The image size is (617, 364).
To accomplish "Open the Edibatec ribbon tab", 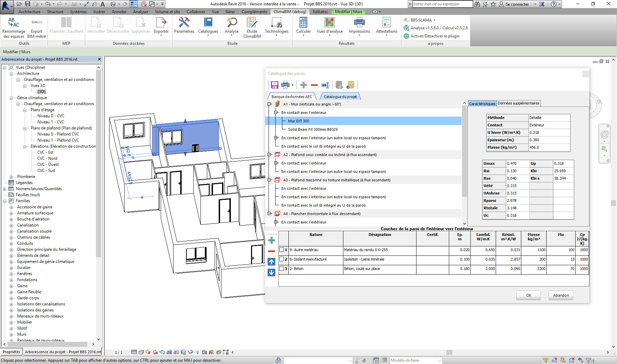I will click(320, 12).
